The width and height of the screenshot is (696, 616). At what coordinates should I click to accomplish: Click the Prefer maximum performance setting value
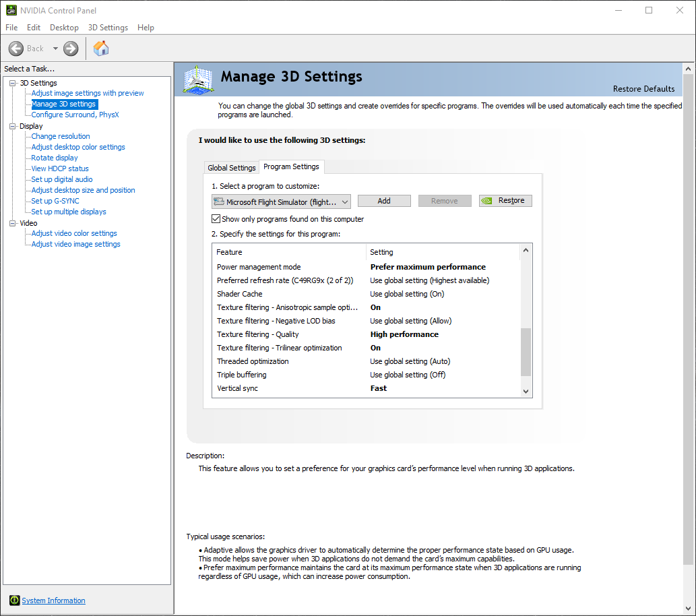tap(428, 267)
